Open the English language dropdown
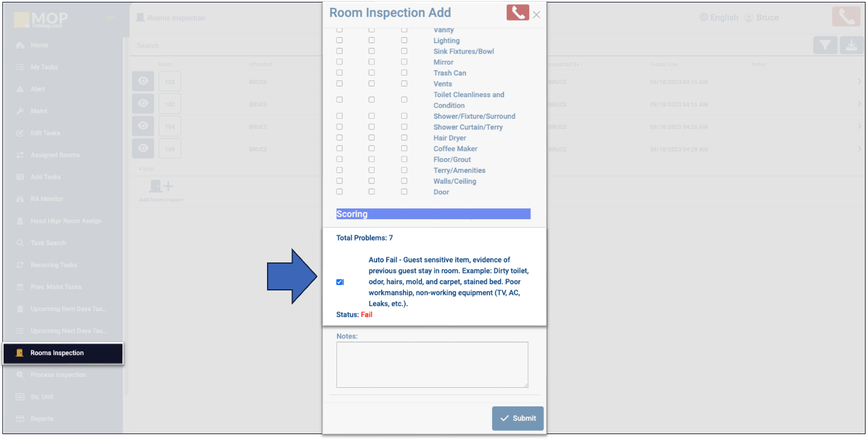 pyautogui.click(x=724, y=18)
